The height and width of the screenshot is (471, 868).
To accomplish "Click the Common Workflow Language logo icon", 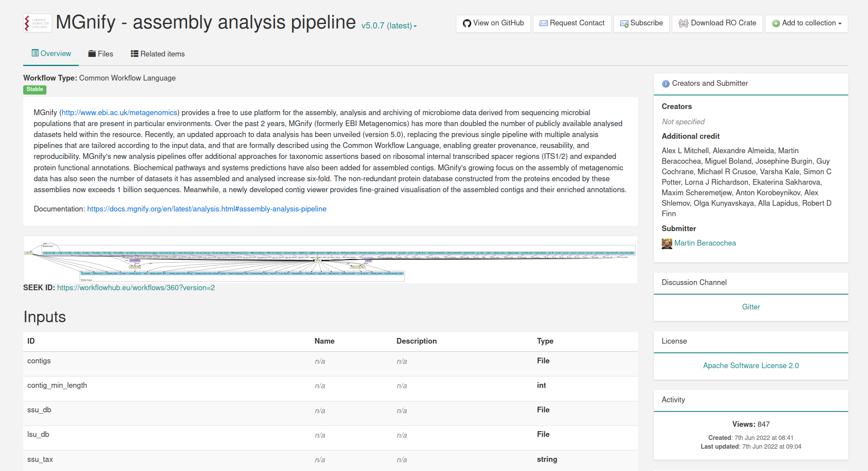I will click(38, 23).
